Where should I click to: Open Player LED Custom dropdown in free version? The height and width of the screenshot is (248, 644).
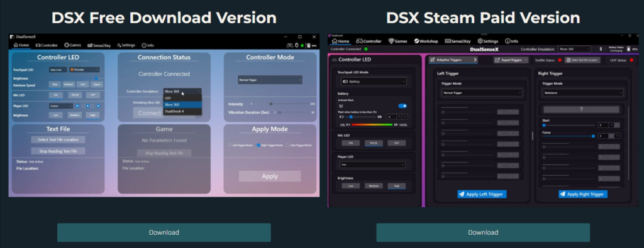(61, 105)
